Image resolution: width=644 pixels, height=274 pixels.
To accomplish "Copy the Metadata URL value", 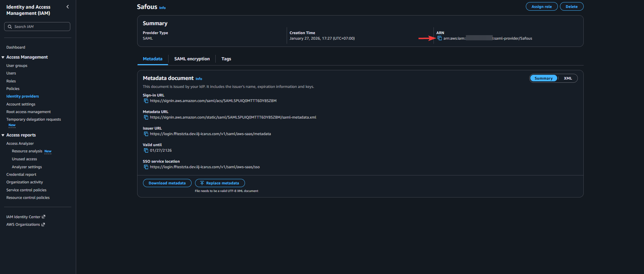I will point(146,118).
